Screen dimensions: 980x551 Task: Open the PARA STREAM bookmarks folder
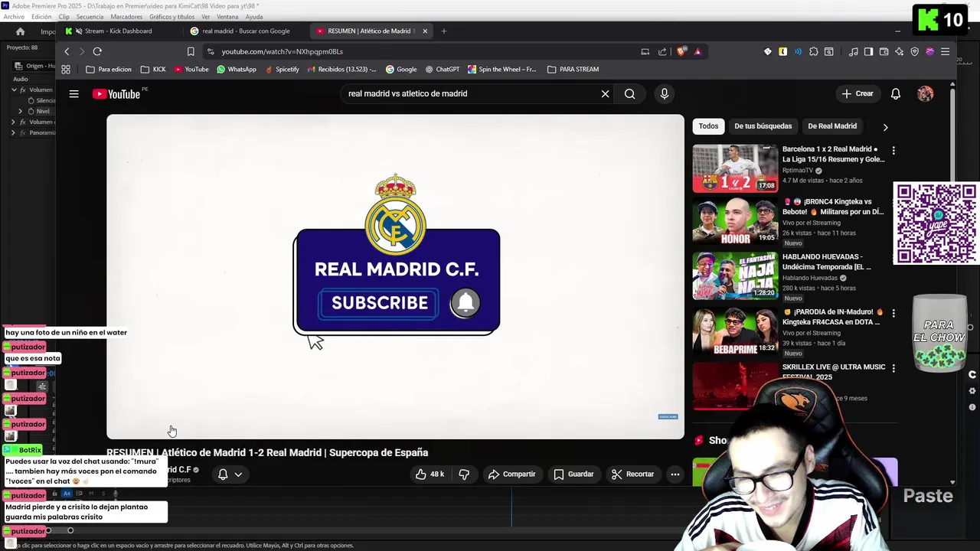573,69
